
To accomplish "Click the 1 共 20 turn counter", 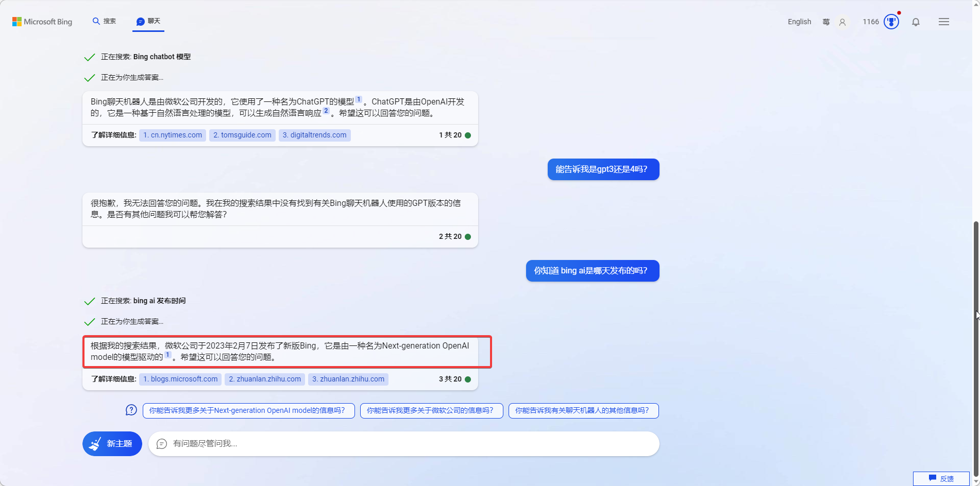I will [450, 135].
